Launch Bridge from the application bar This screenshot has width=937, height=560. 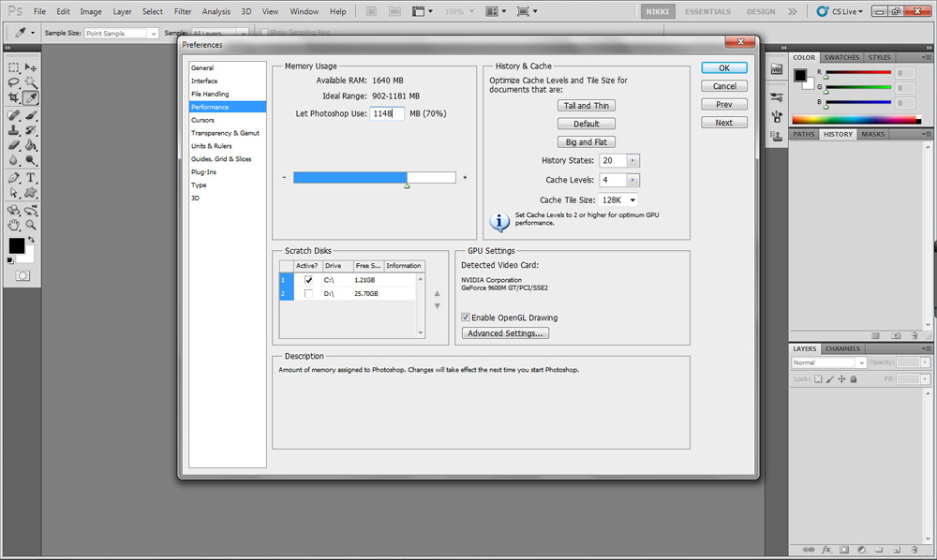(x=371, y=11)
